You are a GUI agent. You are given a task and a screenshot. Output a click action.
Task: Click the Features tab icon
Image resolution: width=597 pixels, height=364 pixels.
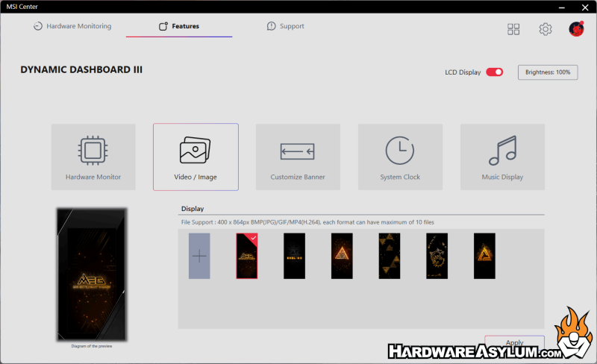(x=163, y=26)
